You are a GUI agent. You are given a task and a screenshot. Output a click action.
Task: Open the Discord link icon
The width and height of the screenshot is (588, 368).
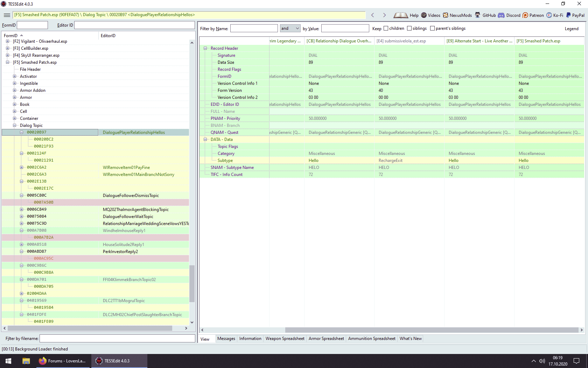pos(501,15)
